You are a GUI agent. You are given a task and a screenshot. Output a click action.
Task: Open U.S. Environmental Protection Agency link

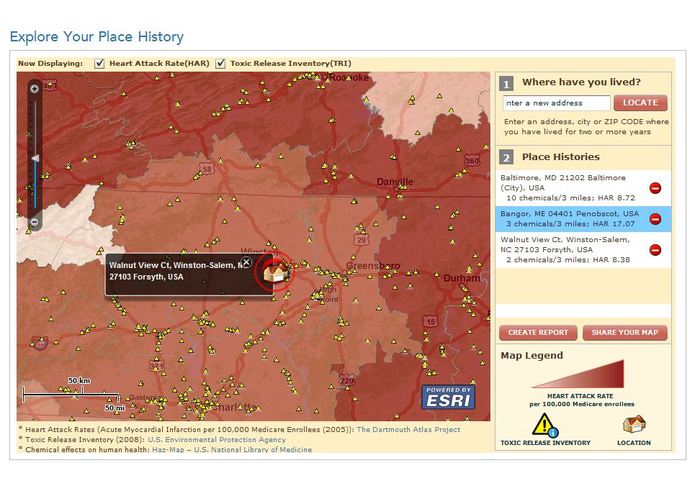click(217, 440)
